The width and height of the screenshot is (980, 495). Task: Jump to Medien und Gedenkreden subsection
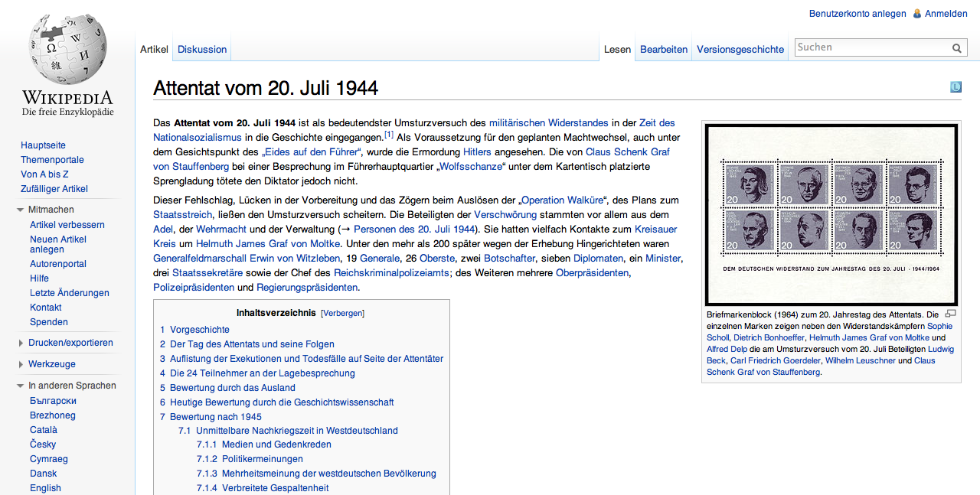(264, 445)
